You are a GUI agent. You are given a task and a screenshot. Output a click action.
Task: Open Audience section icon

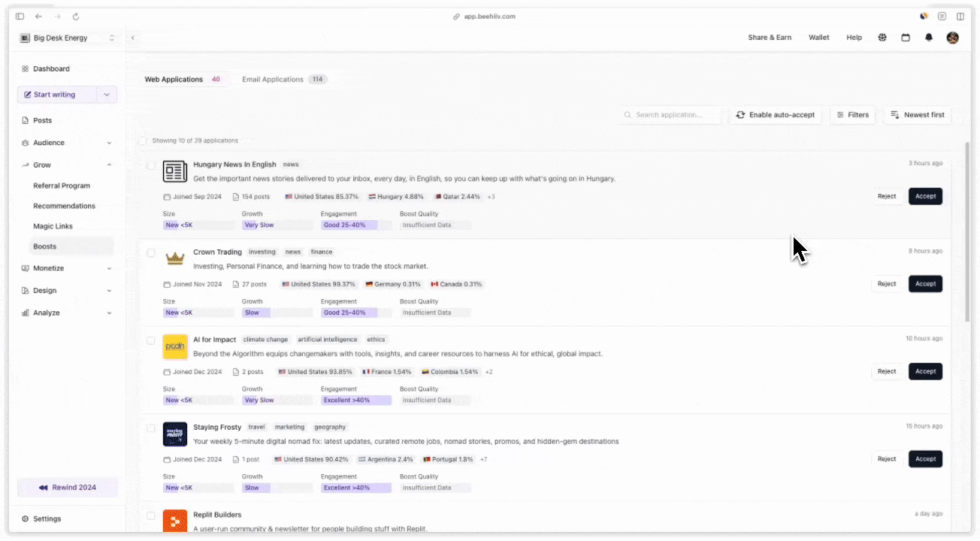point(25,143)
